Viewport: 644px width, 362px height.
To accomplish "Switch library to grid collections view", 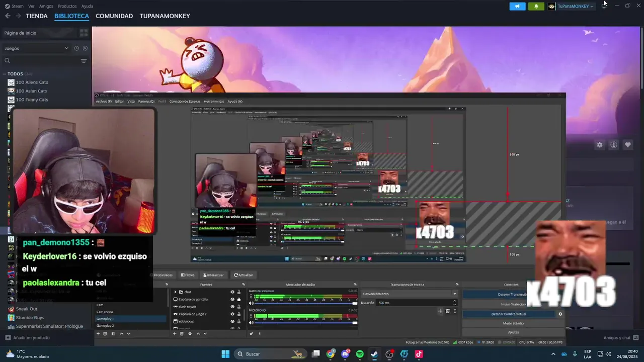I will point(84,33).
